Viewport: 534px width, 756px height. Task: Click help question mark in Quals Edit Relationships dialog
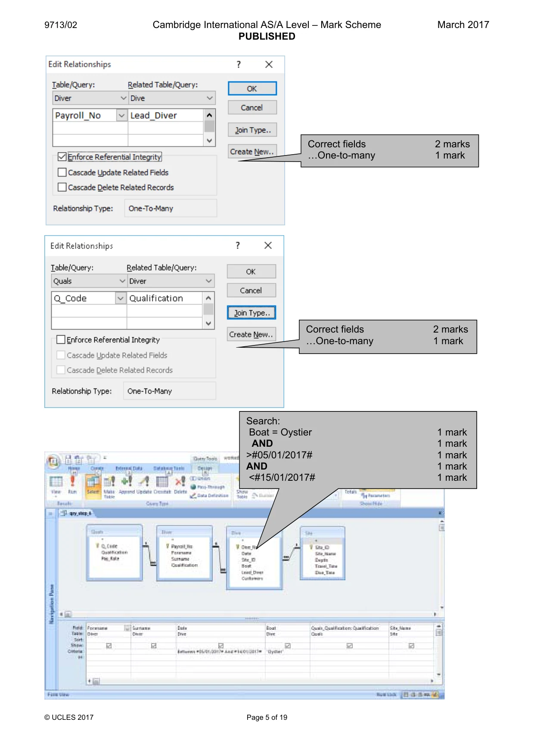237,246
